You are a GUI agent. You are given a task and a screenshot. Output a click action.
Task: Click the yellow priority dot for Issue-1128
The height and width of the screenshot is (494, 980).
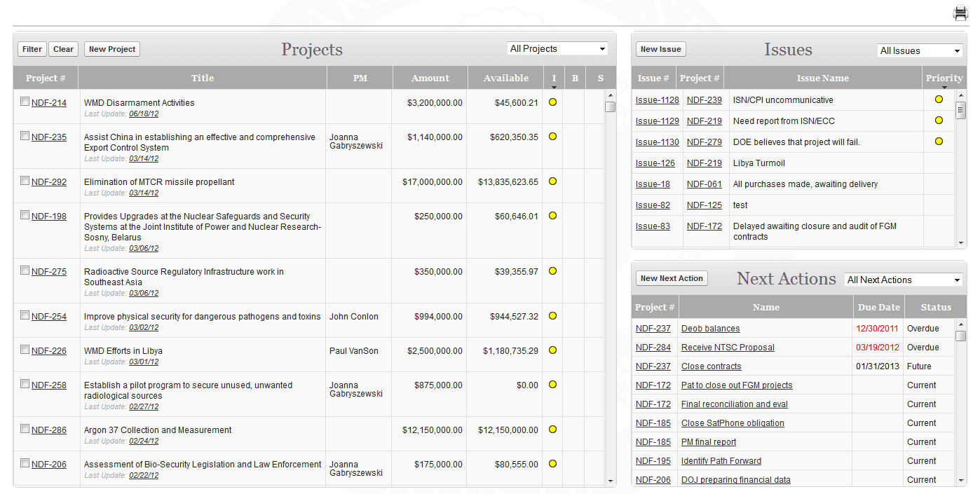coord(939,100)
